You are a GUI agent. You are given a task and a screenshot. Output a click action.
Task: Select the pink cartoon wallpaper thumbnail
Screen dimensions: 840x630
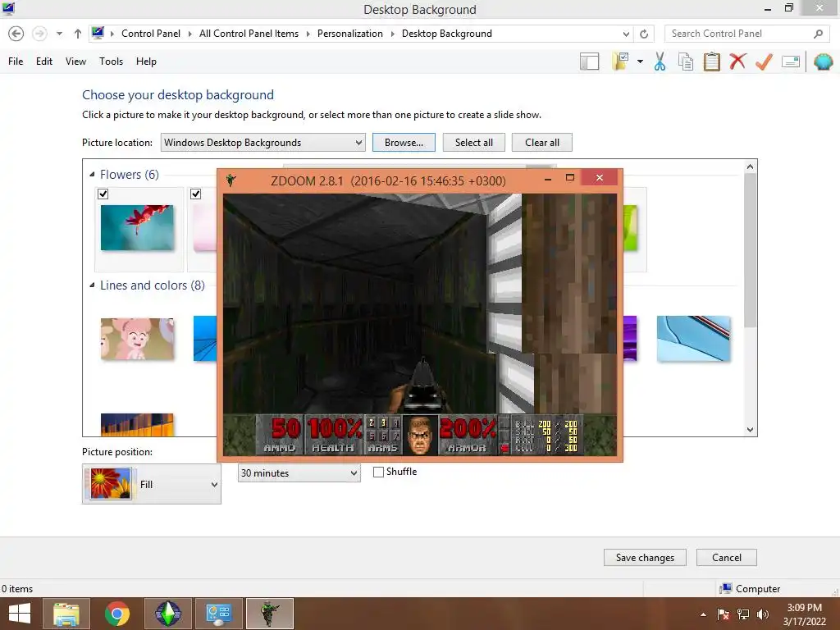137,339
